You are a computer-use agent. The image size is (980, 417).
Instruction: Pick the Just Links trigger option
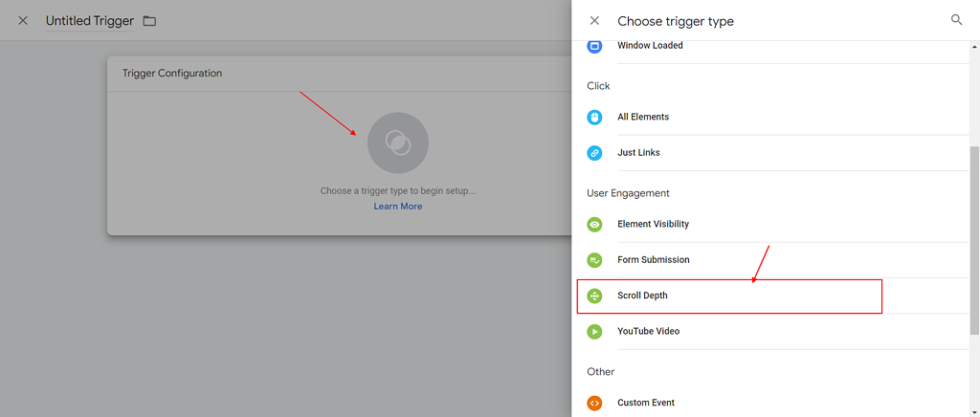tap(638, 153)
